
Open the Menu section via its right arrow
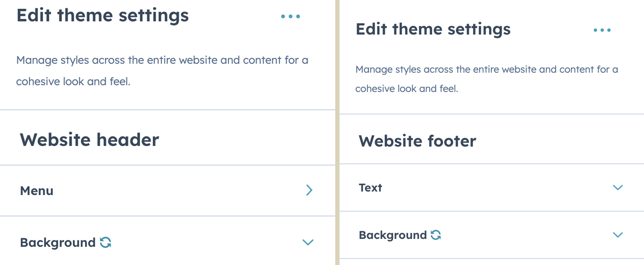click(x=309, y=190)
